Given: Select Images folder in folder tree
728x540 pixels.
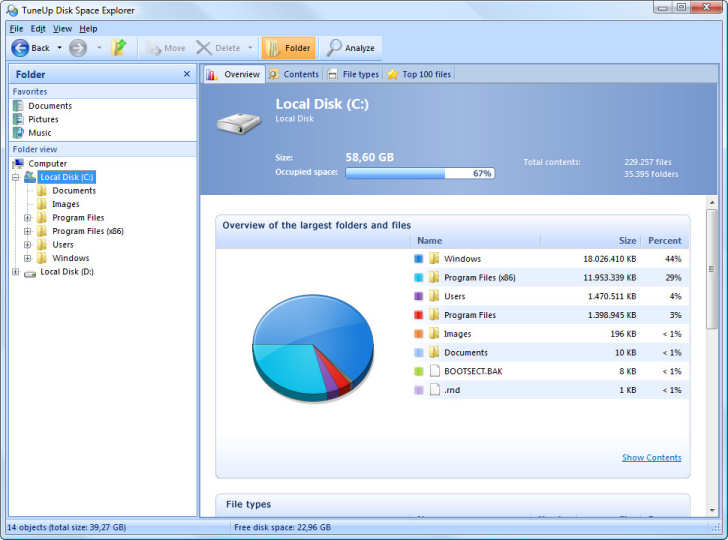Looking at the screenshot, I should [65, 204].
